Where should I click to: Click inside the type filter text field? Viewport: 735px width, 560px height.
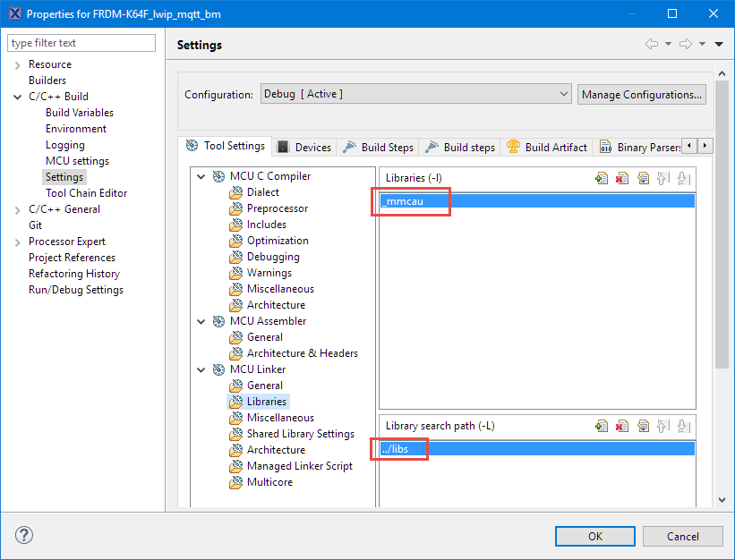click(x=81, y=42)
